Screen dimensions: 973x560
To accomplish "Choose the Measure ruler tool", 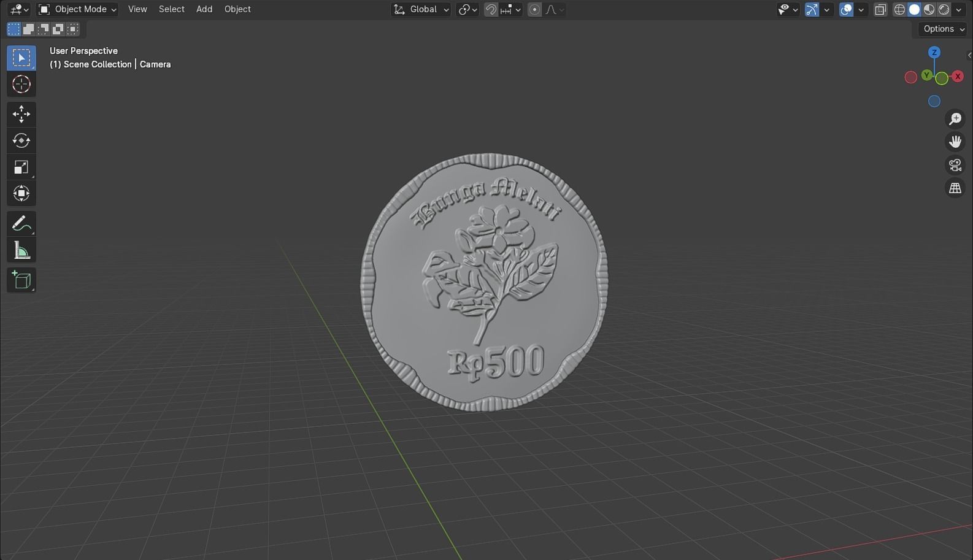I will [x=21, y=250].
